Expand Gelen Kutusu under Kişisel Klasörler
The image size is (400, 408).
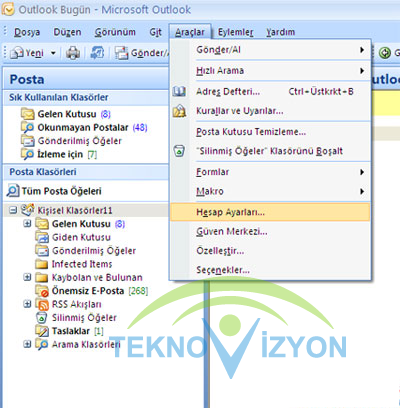pos(27,224)
